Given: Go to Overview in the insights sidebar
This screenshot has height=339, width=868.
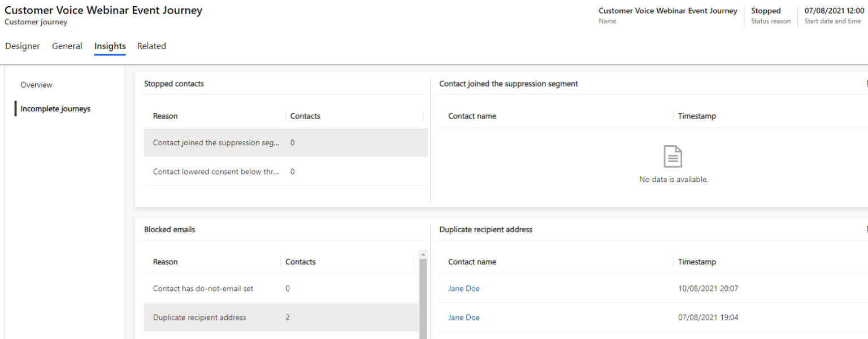Looking at the screenshot, I should pos(36,85).
